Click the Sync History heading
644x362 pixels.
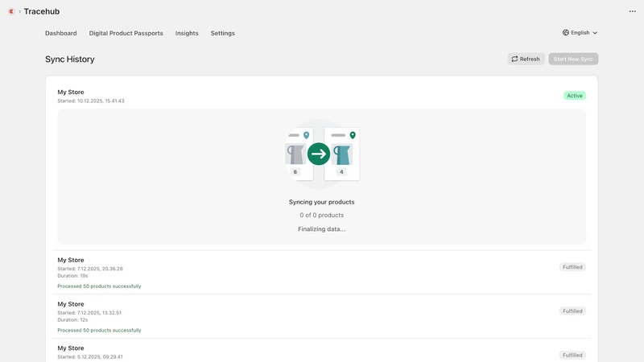(x=70, y=59)
